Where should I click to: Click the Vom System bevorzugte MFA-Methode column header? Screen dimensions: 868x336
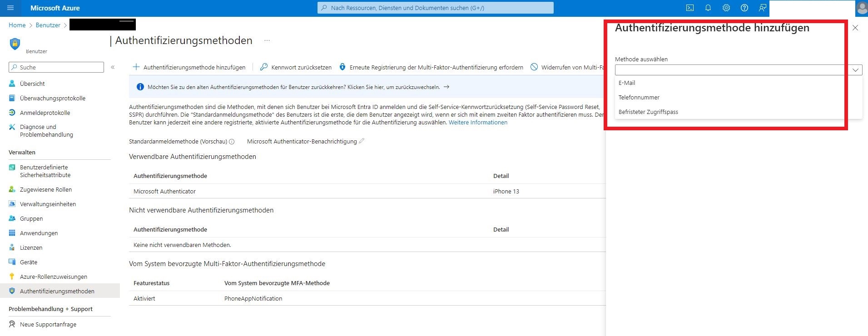[x=277, y=283]
